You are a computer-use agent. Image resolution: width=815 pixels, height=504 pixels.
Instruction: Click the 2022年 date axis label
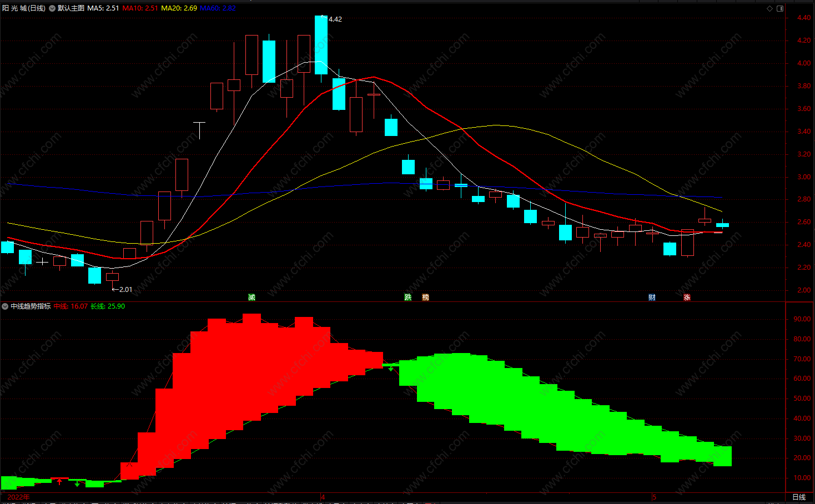pyautogui.click(x=19, y=497)
